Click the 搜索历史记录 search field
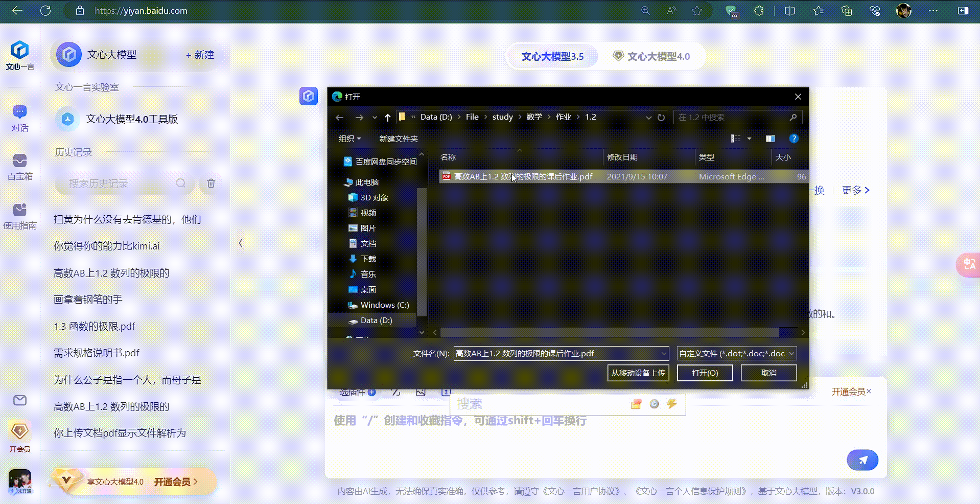The height and width of the screenshot is (504, 980). click(x=121, y=184)
